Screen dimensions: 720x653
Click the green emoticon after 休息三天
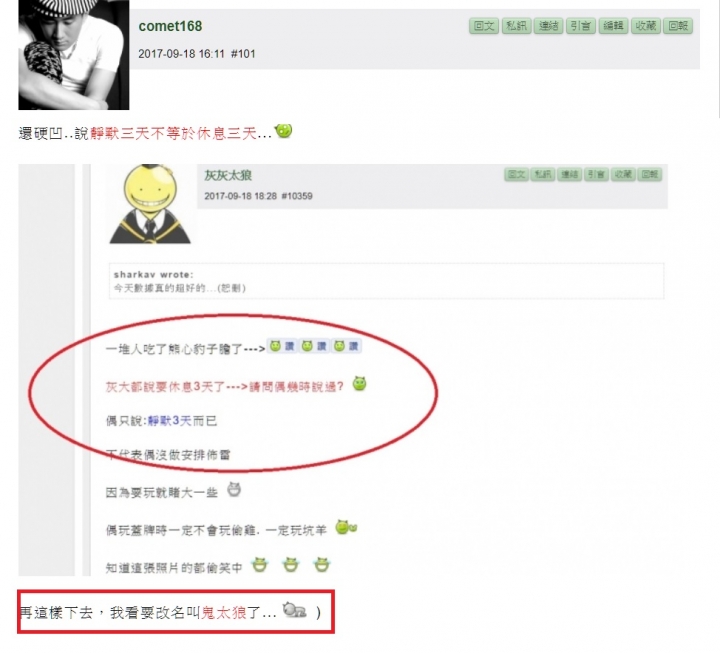(283, 131)
